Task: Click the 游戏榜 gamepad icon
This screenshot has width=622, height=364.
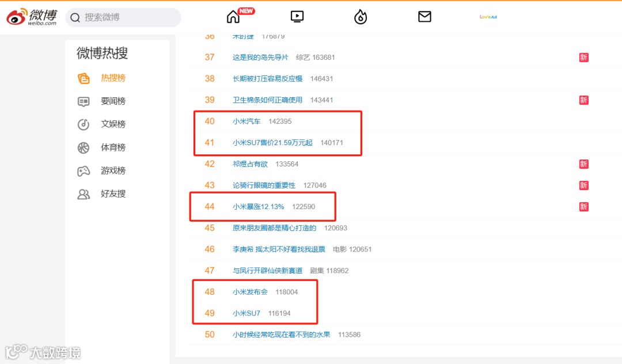Action: [84, 171]
